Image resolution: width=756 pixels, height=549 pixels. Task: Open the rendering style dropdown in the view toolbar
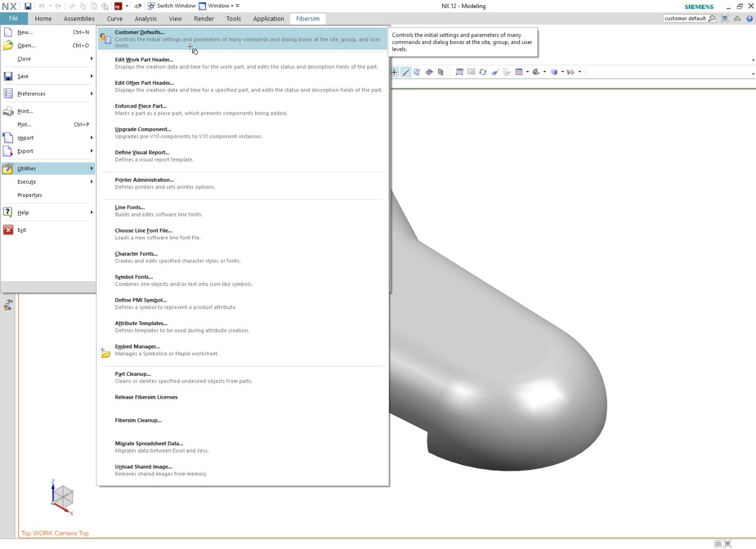tap(562, 72)
